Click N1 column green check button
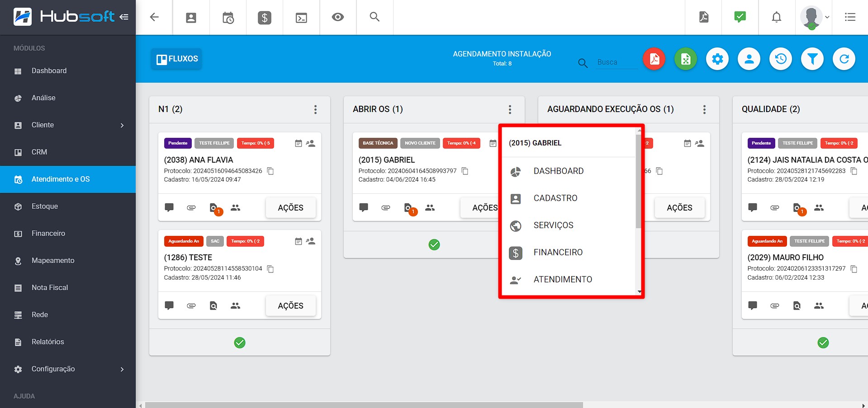This screenshot has width=868, height=408. pyautogui.click(x=240, y=343)
